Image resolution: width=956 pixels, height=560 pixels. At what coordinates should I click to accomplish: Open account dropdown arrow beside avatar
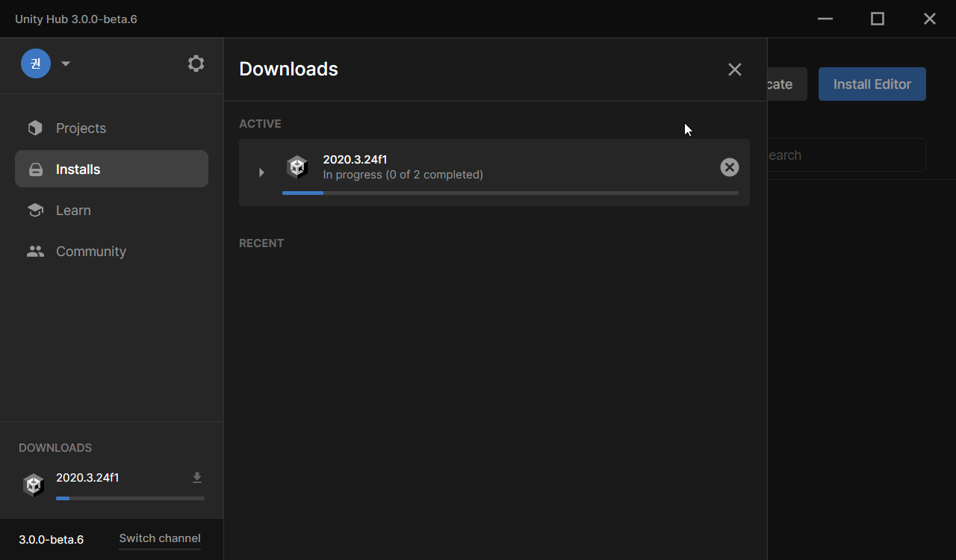coord(66,63)
